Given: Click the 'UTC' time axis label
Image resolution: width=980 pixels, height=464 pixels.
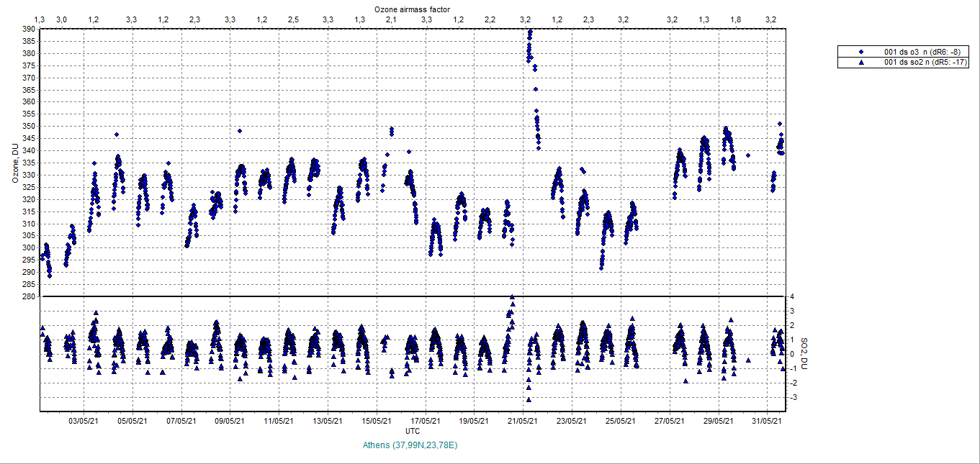Looking at the screenshot, I should (413, 431).
